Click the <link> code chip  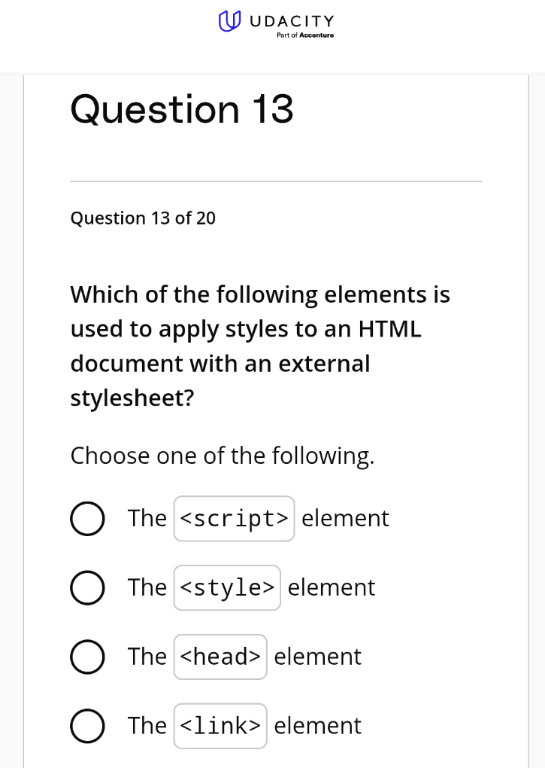click(220, 726)
